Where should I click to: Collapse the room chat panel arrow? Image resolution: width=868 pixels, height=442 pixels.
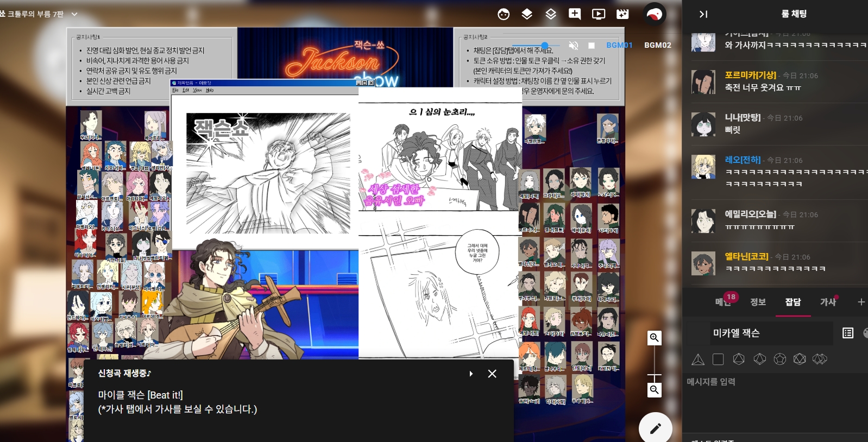[703, 14]
